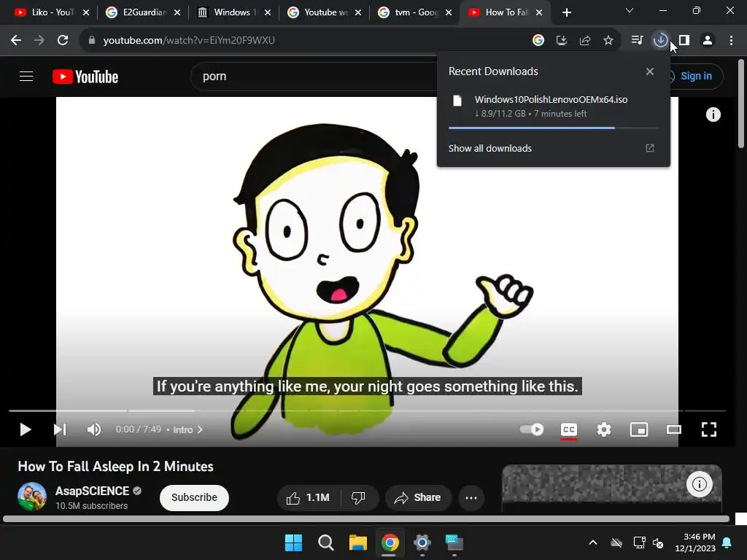This screenshot has height=560, width=747.
Task: Open the AsapSCIENCE channel avatar
Action: click(32, 497)
